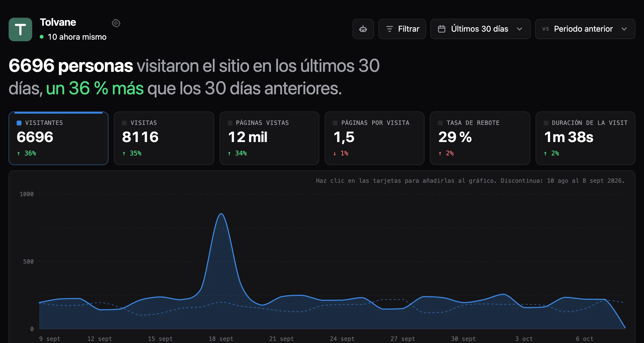Click the 1000 y-axis label
Viewport: 644px width, 343px height.
point(27,194)
